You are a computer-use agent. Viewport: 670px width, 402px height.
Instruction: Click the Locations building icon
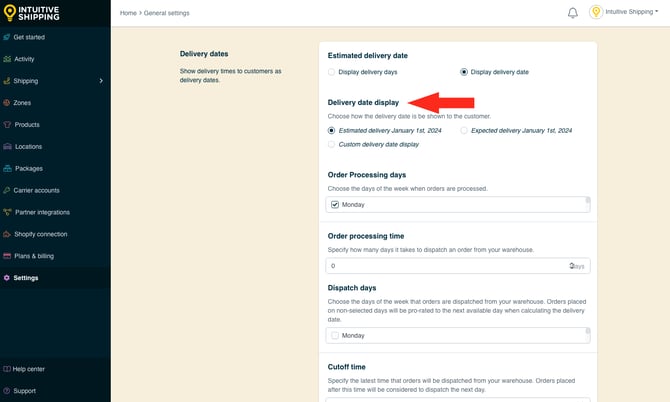coord(7,146)
